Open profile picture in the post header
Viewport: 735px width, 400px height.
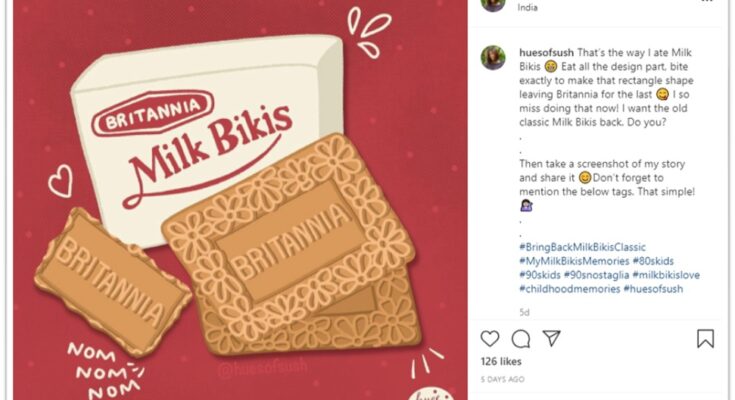pyautogui.click(x=493, y=4)
